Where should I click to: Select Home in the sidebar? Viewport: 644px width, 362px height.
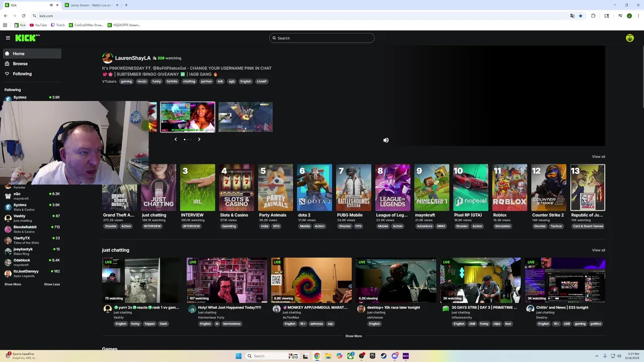pos(31,54)
